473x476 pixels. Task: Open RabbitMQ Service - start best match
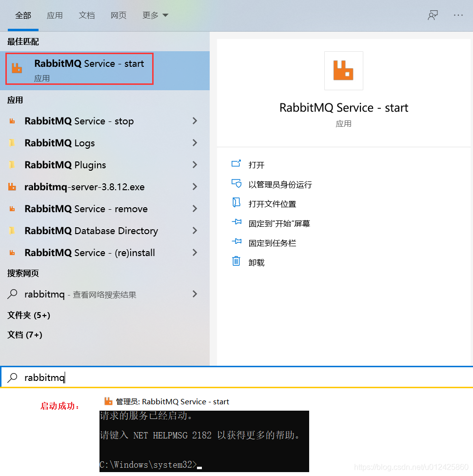click(105, 70)
